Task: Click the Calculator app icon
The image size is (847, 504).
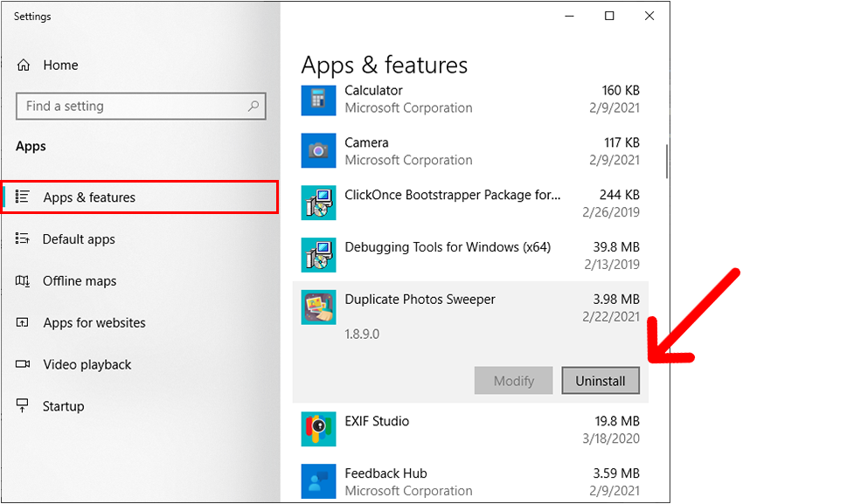Action: click(318, 99)
